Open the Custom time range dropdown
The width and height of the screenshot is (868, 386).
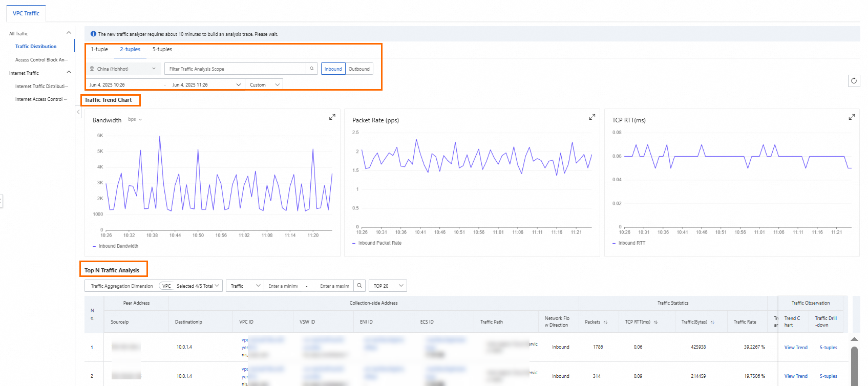264,84
